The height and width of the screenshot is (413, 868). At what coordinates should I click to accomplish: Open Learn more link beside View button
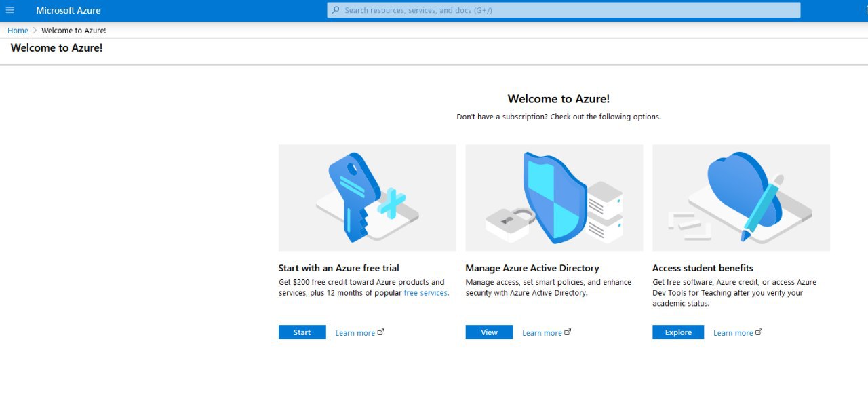tap(542, 333)
